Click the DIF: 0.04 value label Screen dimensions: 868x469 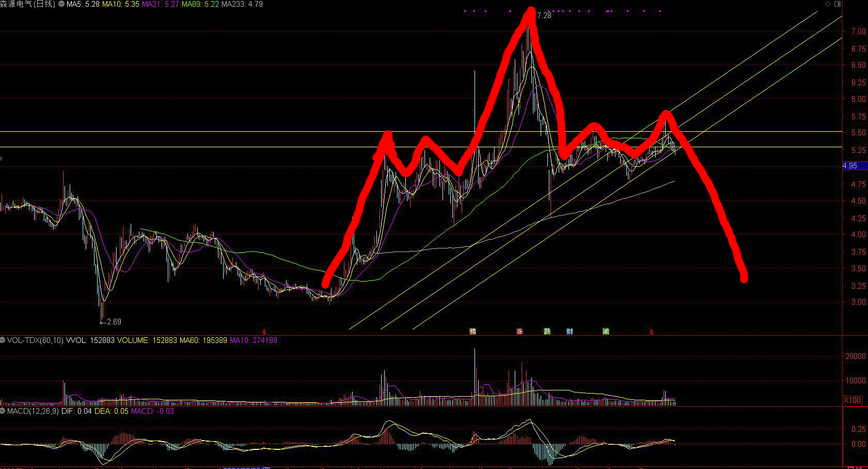[77, 411]
